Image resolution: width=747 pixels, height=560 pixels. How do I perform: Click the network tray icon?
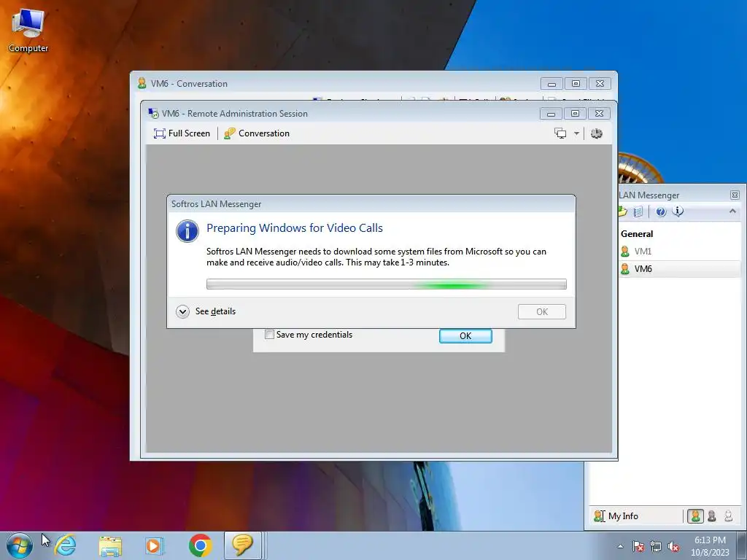[656, 546]
